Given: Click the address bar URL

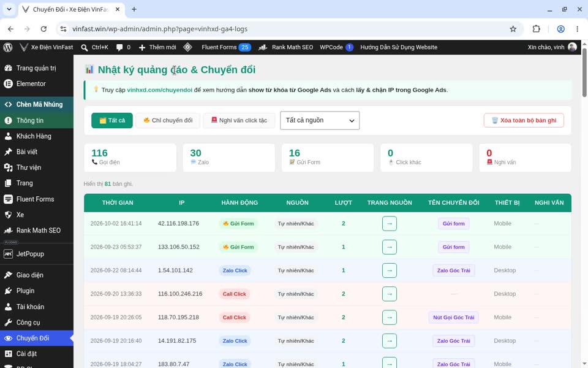Looking at the screenshot, I should pos(160,29).
